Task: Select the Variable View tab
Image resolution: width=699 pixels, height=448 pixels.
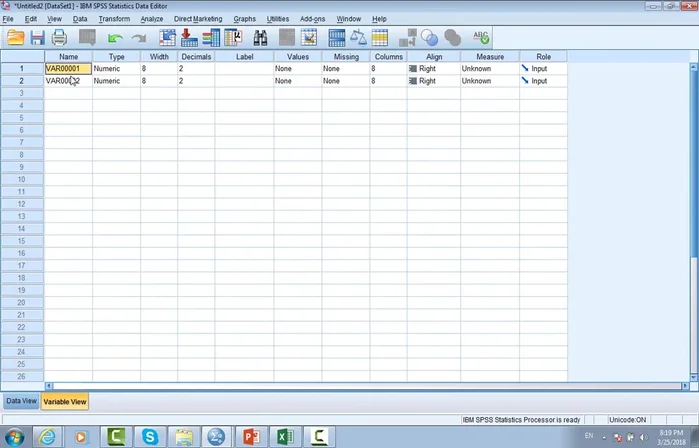Action: click(x=64, y=401)
